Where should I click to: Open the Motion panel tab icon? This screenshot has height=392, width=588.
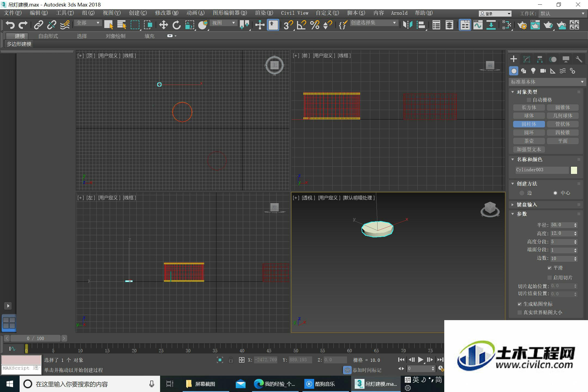click(553, 59)
